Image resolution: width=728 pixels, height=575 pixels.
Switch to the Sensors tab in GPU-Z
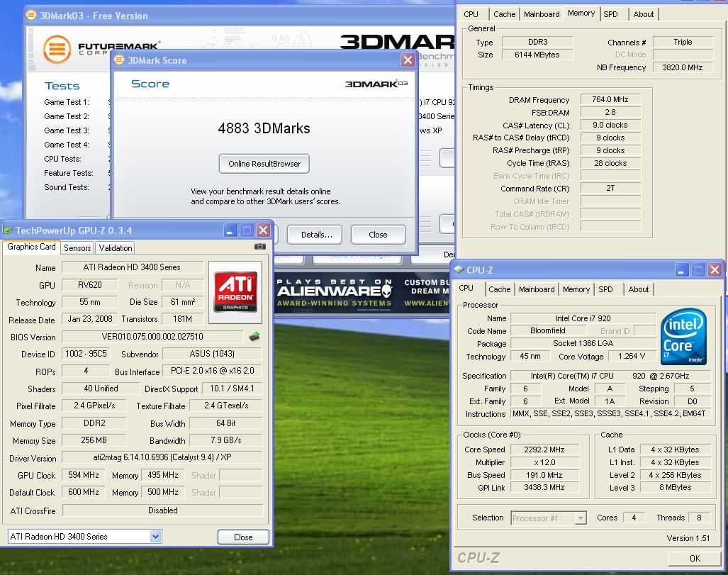[77, 248]
